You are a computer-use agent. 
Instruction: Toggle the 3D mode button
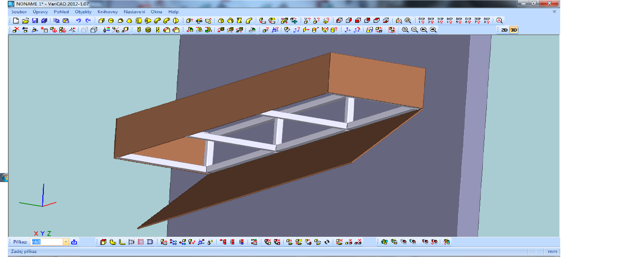[514, 30]
